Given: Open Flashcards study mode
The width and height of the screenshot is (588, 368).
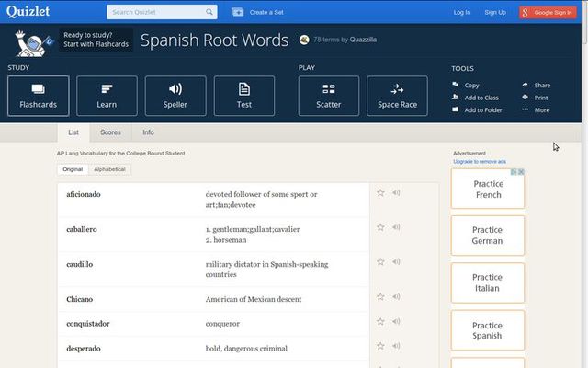Looking at the screenshot, I should [x=39, y=96].
